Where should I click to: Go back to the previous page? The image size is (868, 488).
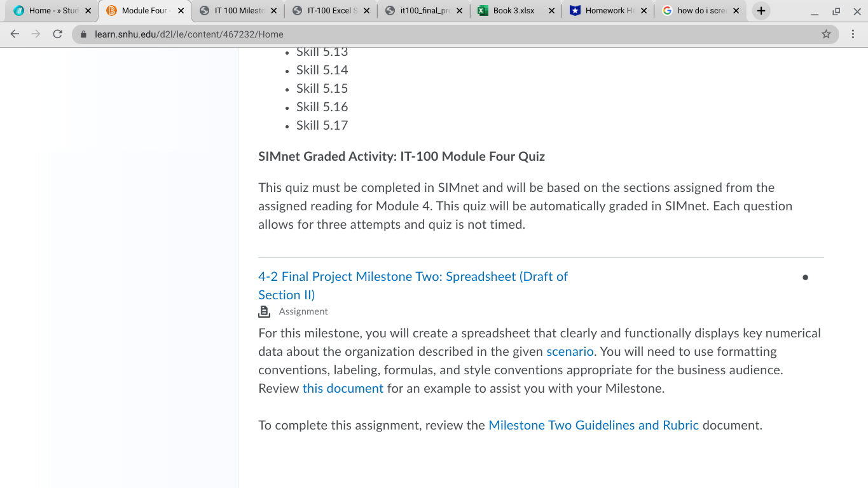coord(15,34)
